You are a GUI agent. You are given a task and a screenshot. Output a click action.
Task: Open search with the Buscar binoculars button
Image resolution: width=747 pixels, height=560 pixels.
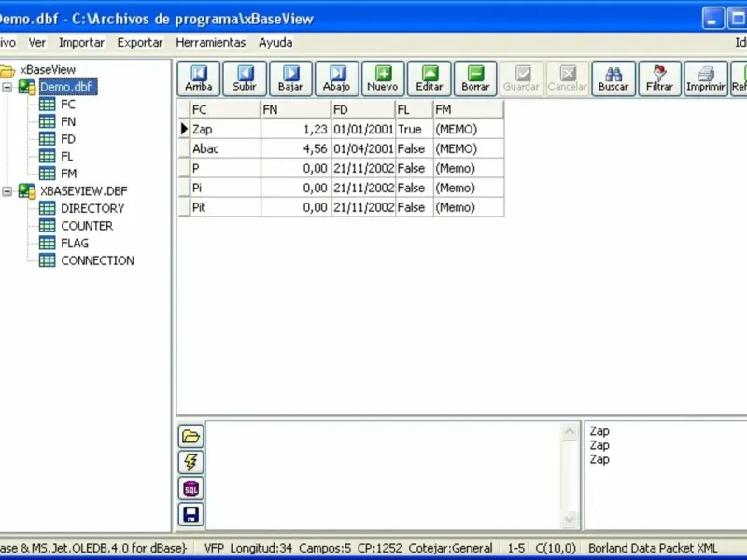tap(613, 78)
